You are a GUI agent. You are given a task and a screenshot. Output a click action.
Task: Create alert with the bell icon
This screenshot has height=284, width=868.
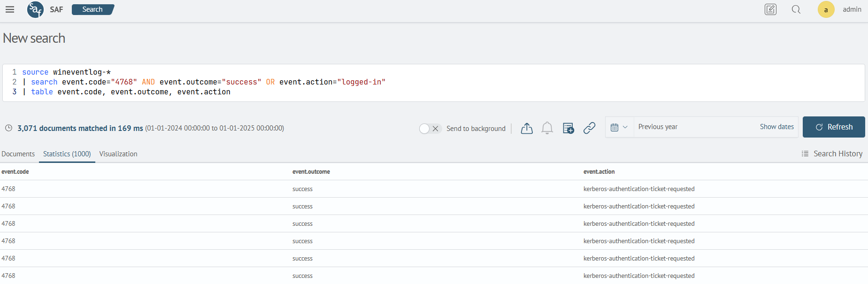(x=547, y=128)
